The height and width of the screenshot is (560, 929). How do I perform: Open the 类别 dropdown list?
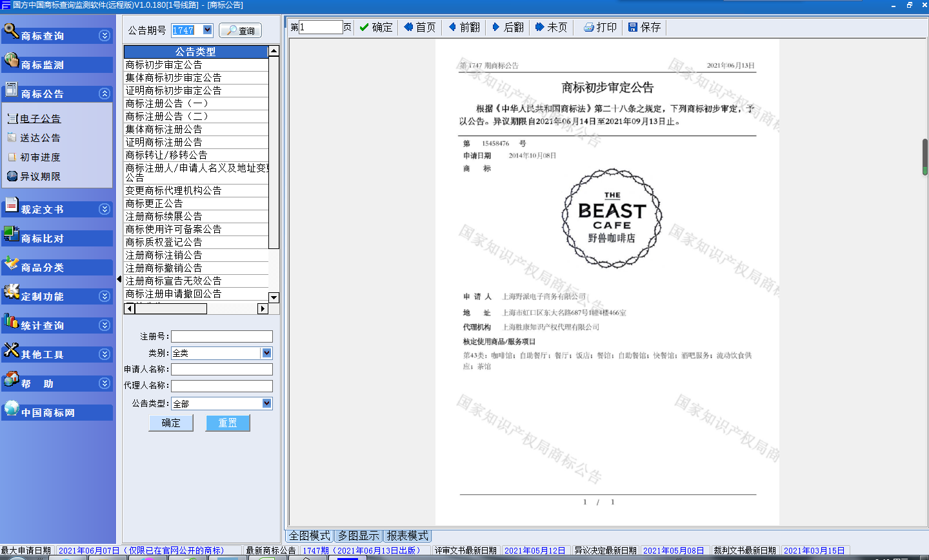point(266,353)
